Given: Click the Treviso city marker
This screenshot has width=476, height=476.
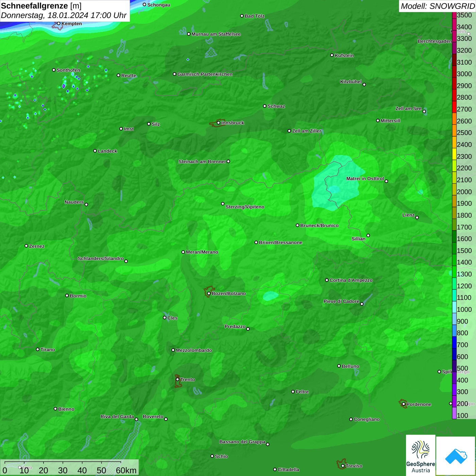Looking at the screenshot, I should (343, 466).
